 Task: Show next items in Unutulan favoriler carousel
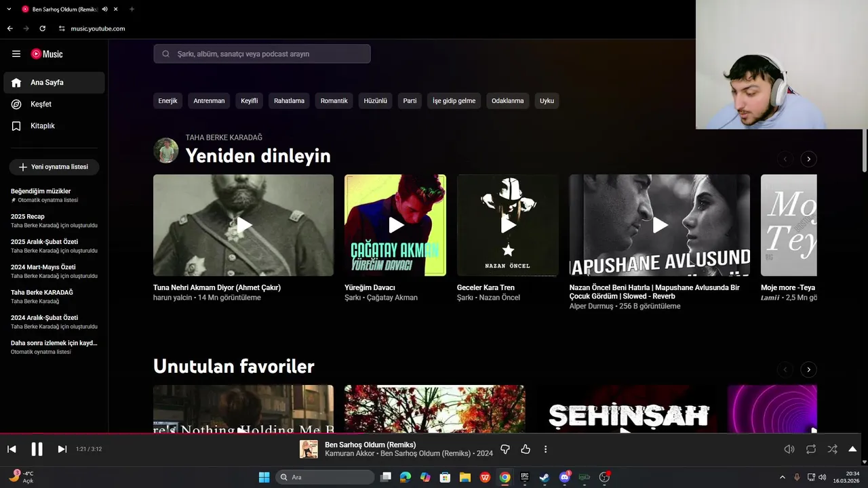808,369
